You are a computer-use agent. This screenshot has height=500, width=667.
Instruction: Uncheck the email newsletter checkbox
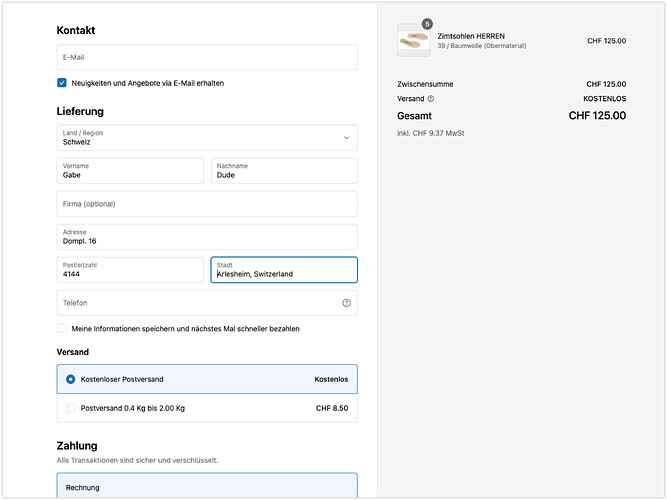click(62, 83)
